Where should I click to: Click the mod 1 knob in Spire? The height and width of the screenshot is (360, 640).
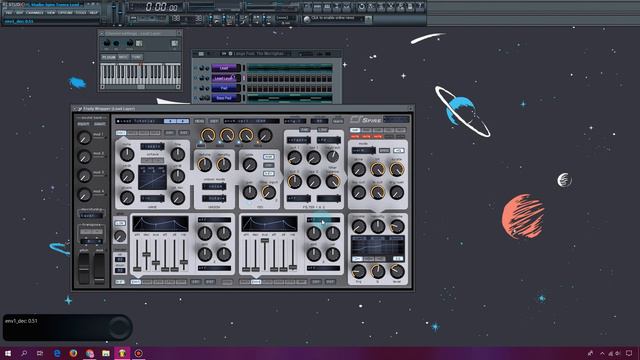tap(84, 138)
